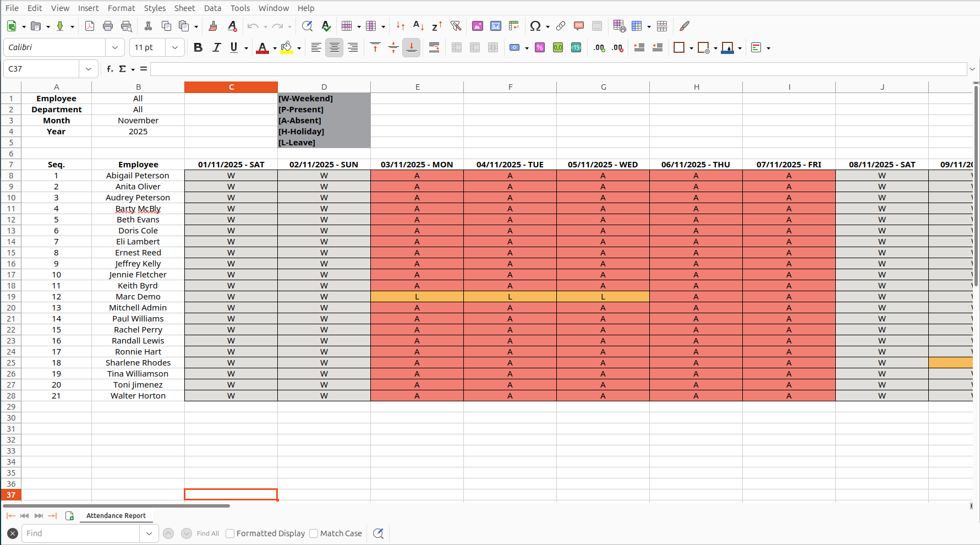This screenshot has height=545, width=980.
Task: Click the Export as PDF icon
Action: pos(90,26)
